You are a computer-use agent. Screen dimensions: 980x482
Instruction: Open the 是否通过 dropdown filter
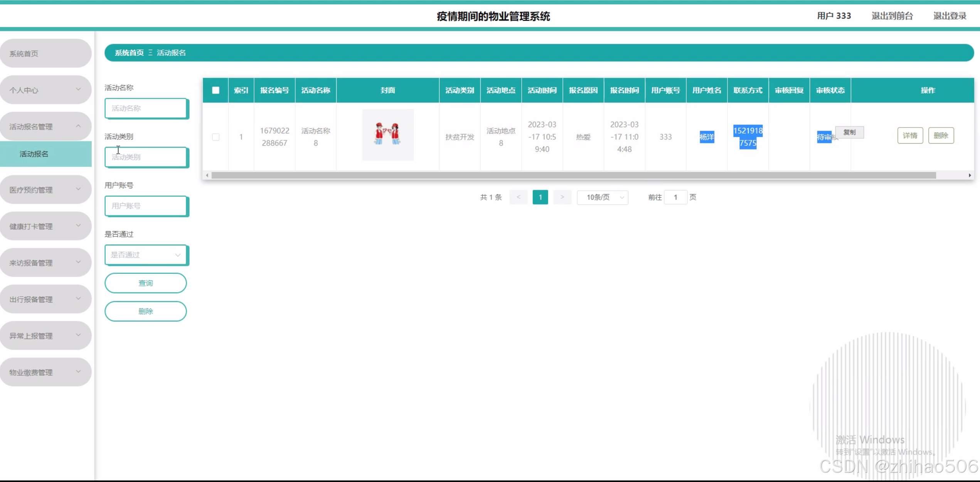(x=146, y=255)
